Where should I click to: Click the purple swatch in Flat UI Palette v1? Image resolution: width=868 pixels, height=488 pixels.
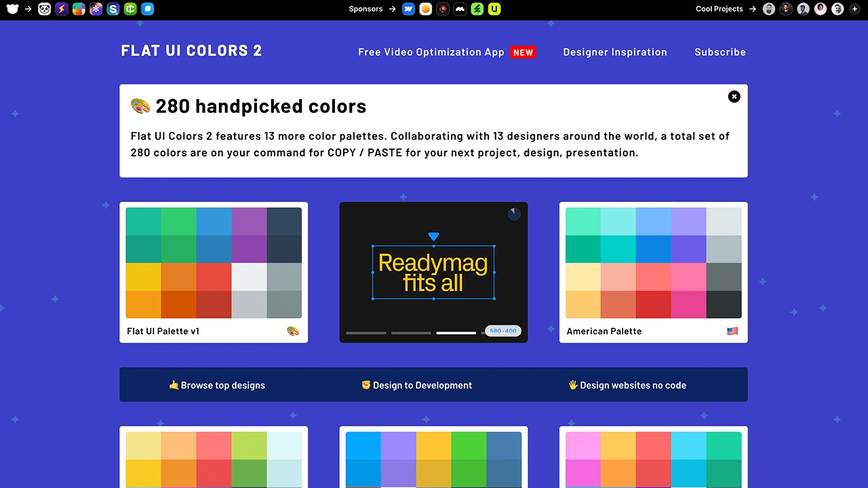coord(249,222)
